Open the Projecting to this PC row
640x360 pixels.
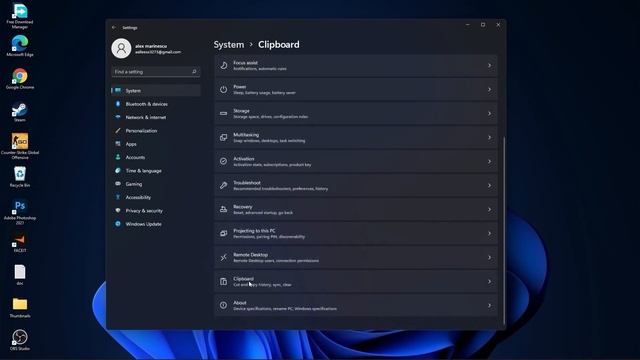pos(356,233)
